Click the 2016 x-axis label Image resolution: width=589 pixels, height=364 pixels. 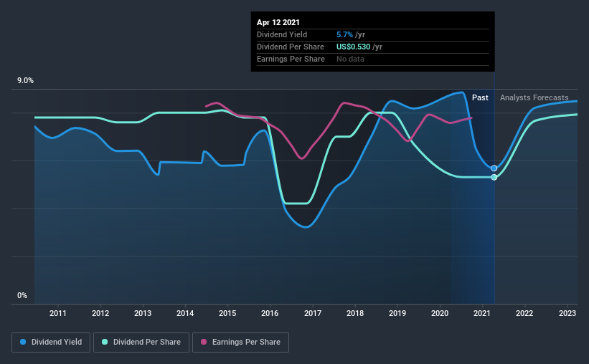(270, 313)
